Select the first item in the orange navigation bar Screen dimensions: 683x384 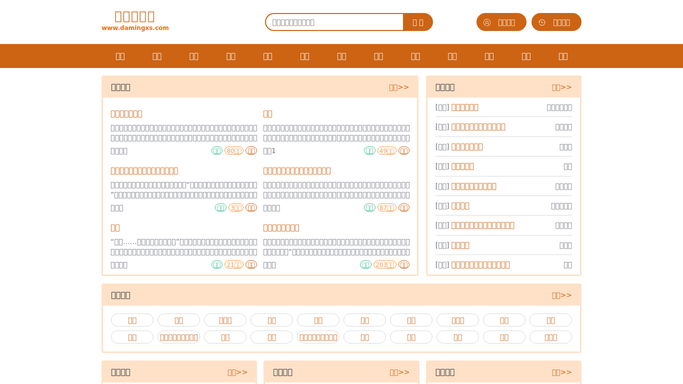[x=120, y=56]
